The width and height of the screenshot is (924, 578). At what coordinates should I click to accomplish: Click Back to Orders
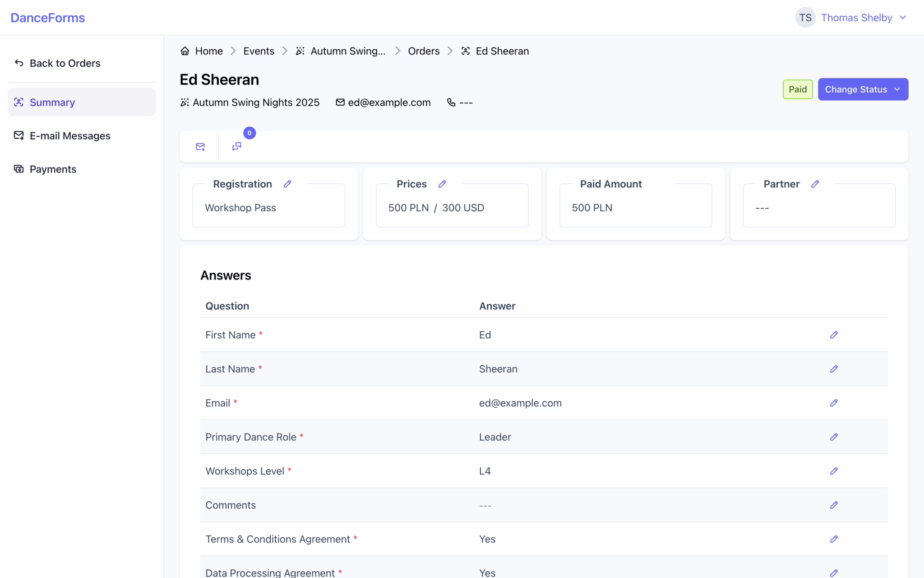click(65, 63)
